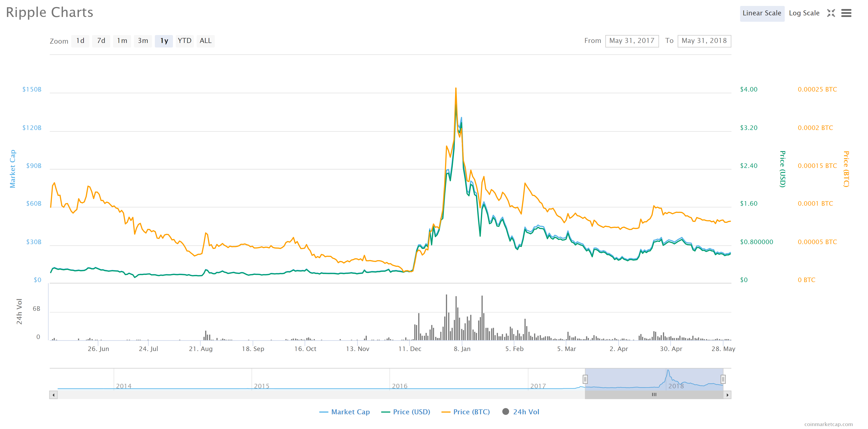Viewport: 868px width, 429px height.
Task: Select 7d zoom range
Action: coord(101,41)
